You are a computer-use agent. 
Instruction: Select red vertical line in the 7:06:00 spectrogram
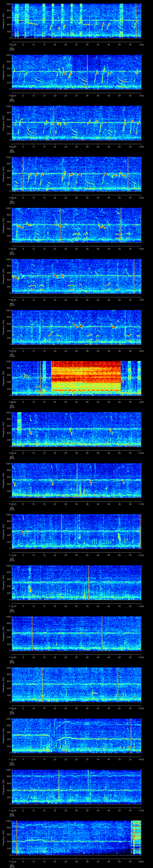(134, 276)
